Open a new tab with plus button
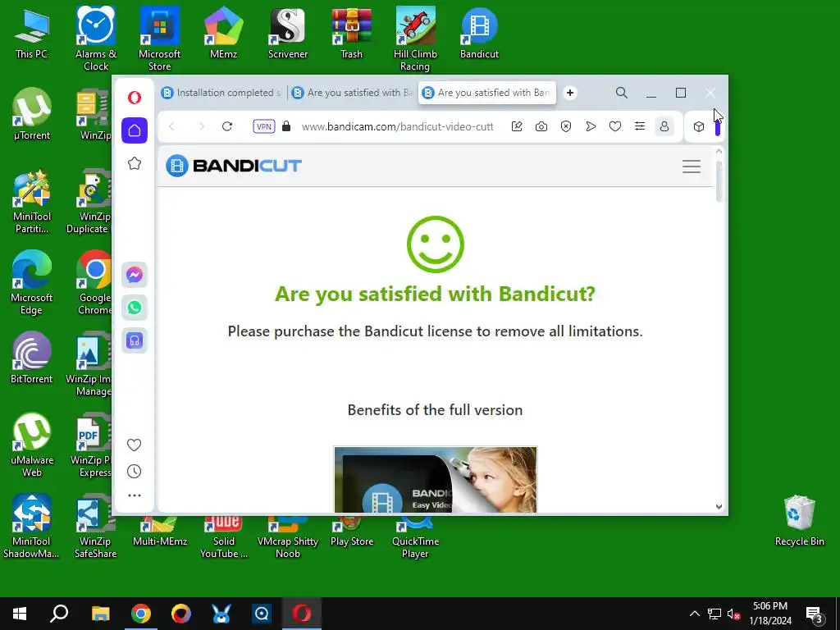The image size is (840, 630). (x=570, y=93)
